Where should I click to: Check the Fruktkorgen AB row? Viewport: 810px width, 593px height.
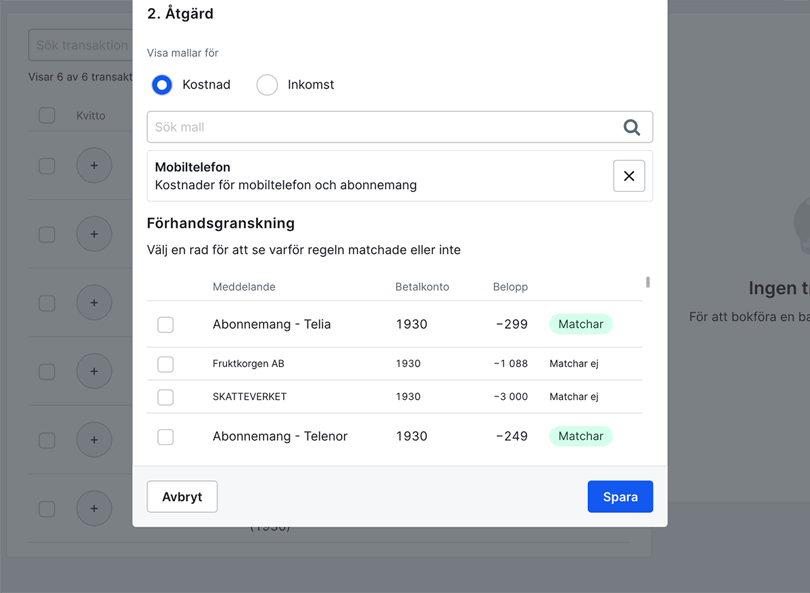click(x=165, y=363)
